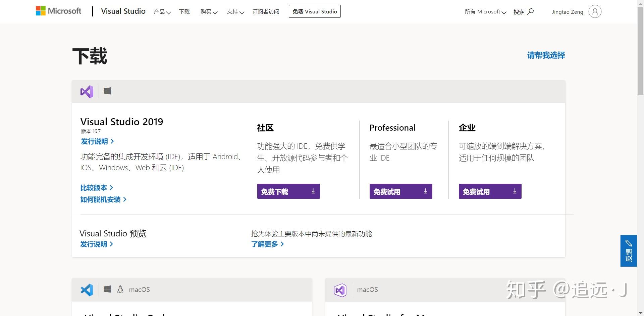This screenshot has width=644, height=316.
Task: Click the 免费 Visual Studio button
Action: [x=315, y=11]
